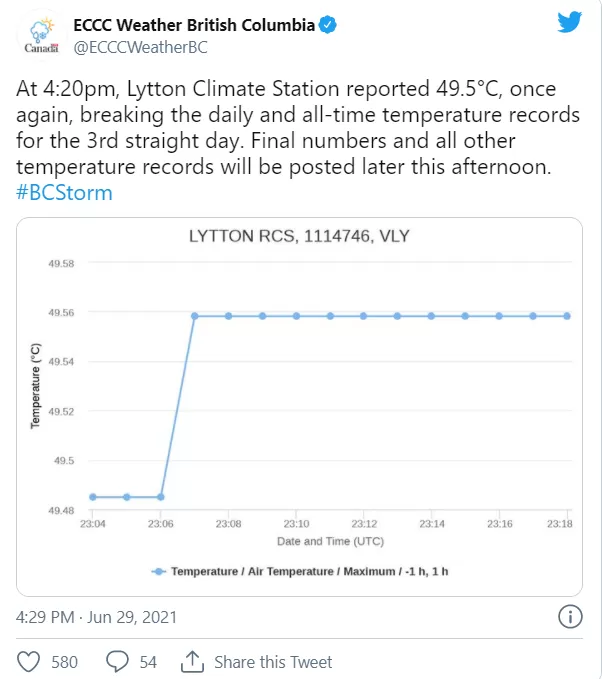Toggle the Maximum air temperature legend series
This screenshot has height=679, width=602.
tap(309, 572)
